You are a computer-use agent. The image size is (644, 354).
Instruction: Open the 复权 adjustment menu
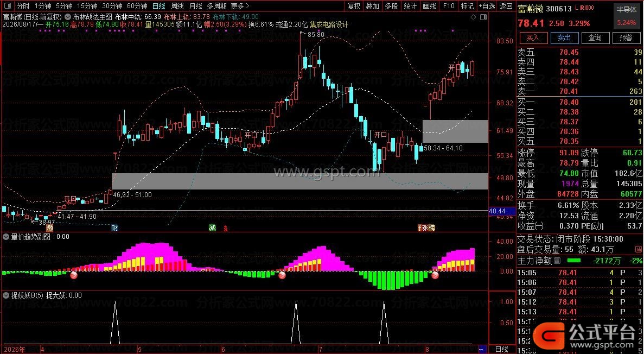click(354, 6)
